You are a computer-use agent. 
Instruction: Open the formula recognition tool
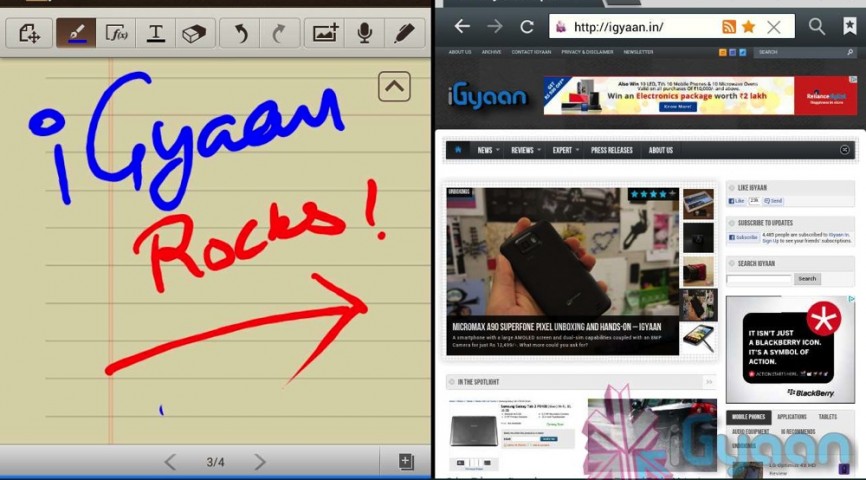pos(116,33)
